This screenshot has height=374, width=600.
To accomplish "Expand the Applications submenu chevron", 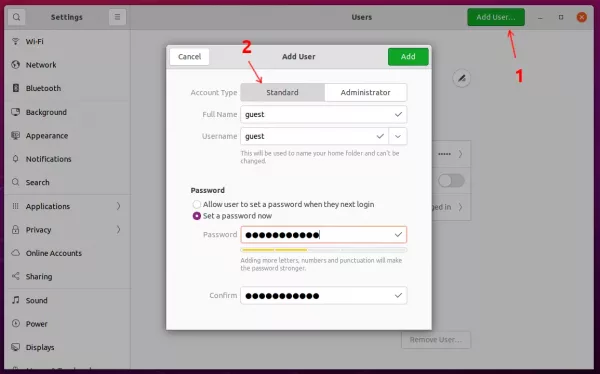I will pos(118,206).
